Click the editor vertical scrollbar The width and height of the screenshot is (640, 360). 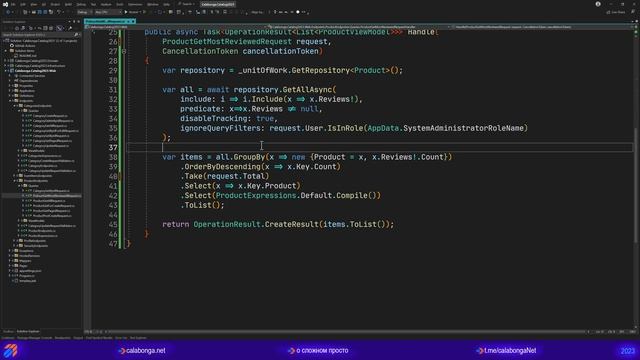point(635,180)
